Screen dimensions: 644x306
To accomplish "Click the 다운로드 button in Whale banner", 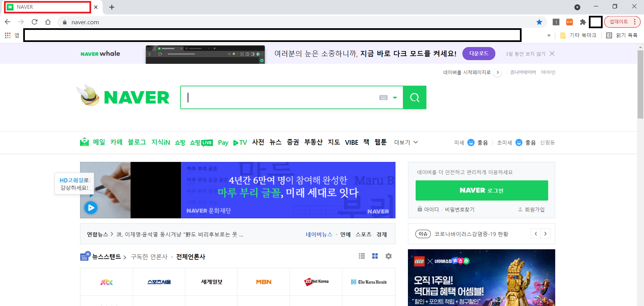I will [479, 53].
